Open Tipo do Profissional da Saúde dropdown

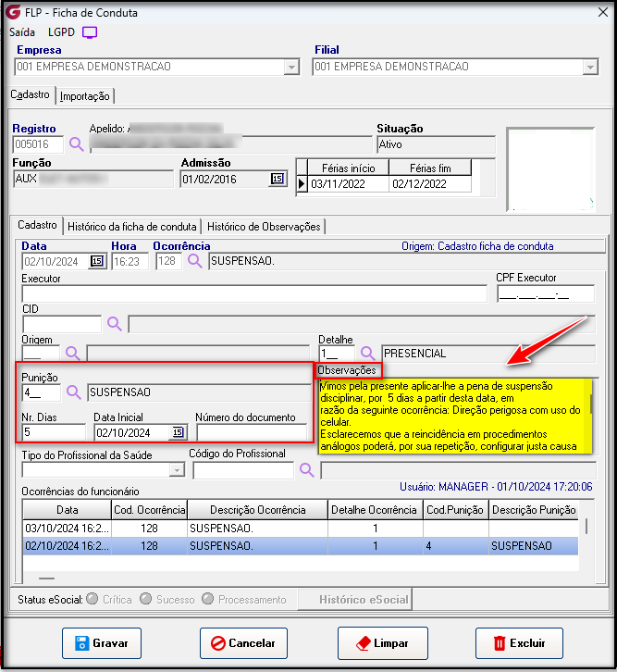point(177,470)
